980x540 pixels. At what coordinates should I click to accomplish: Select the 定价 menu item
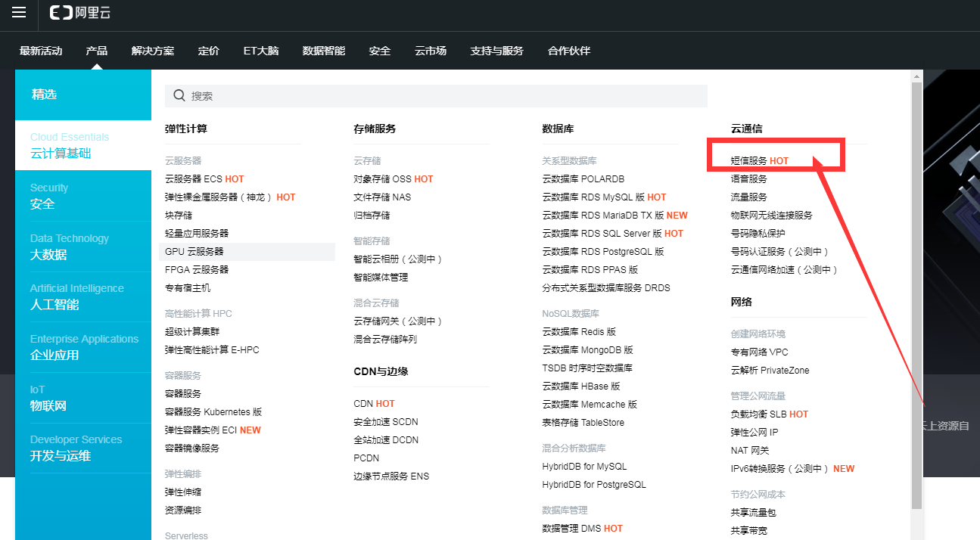point(209,51)
